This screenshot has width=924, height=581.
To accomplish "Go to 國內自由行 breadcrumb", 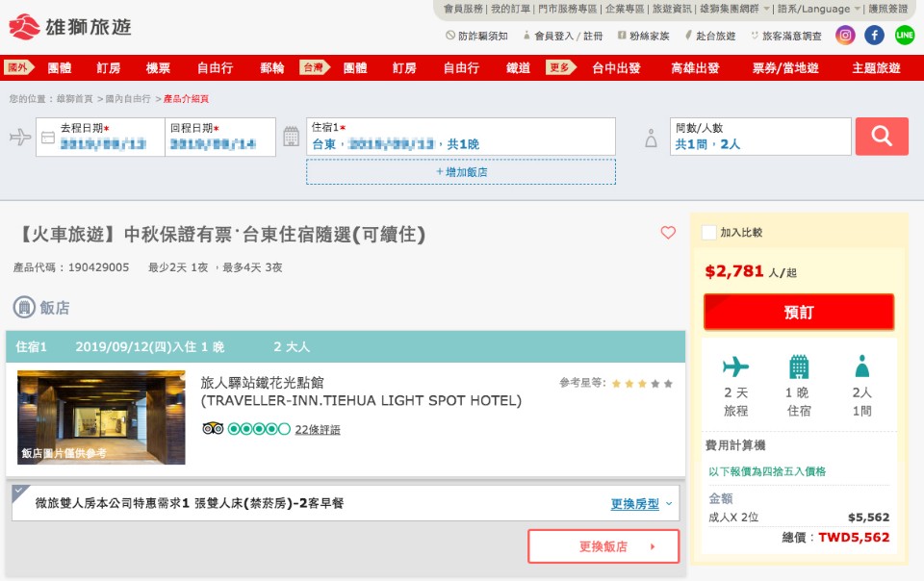I will (128, 99).
